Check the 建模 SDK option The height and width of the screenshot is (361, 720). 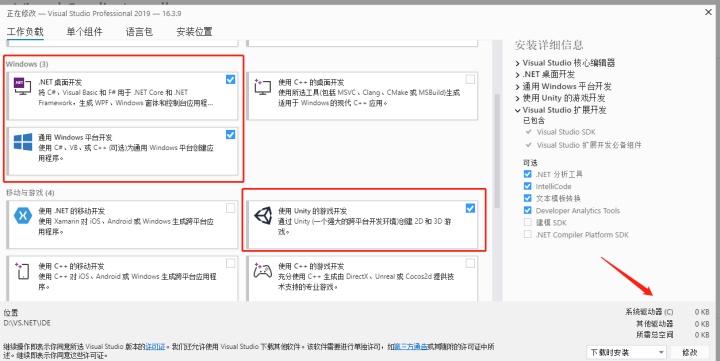(528, 222)
